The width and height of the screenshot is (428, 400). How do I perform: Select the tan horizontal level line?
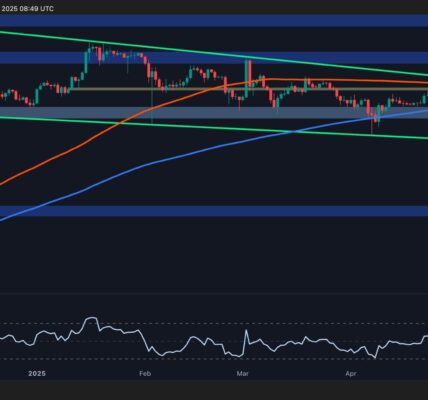248,89
